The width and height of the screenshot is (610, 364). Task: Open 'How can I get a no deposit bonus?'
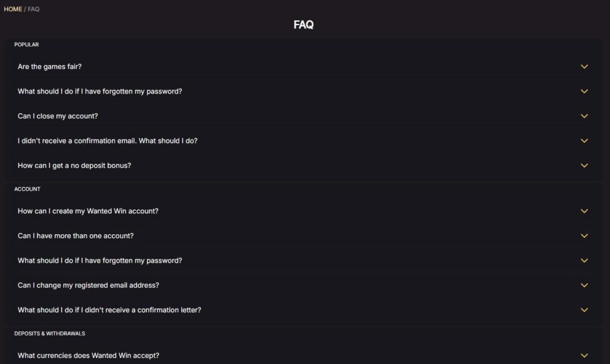74,166
